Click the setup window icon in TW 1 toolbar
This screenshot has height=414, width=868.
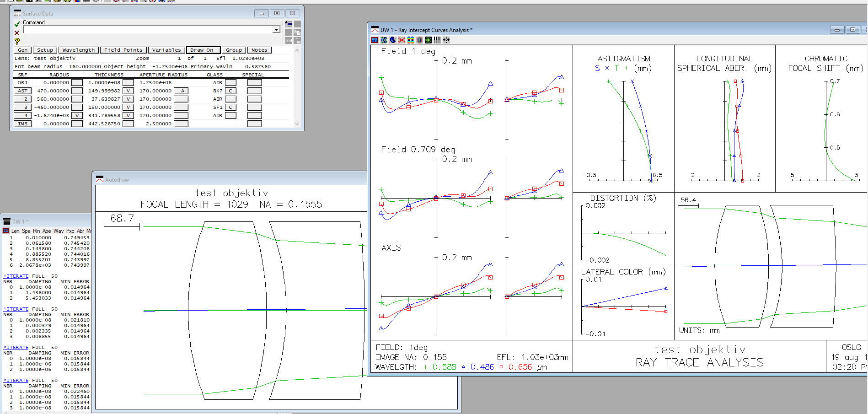point(6,231)
